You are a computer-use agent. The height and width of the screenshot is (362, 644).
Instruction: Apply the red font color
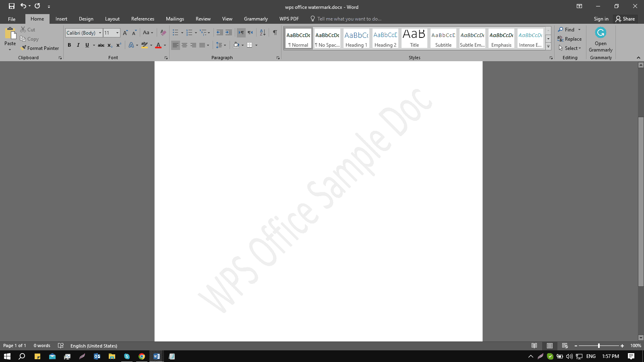click(158, 45)
